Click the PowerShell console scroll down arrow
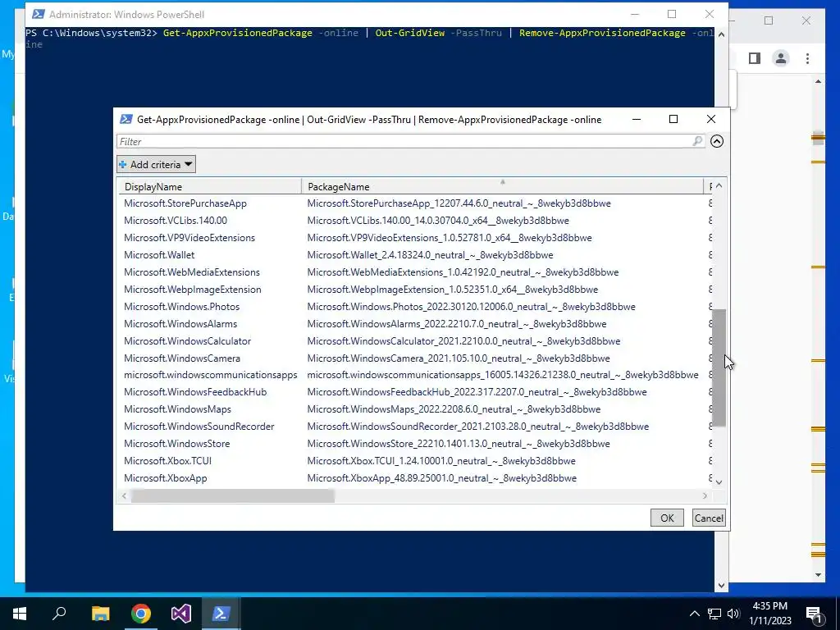The image size is (840, 630). 721,585
